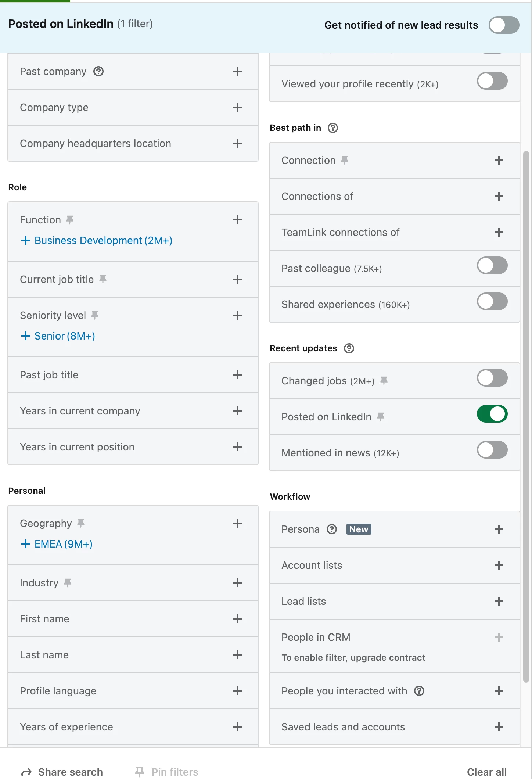Turn on the Past colleague toggle
The image size is (532, 779).
492,265
